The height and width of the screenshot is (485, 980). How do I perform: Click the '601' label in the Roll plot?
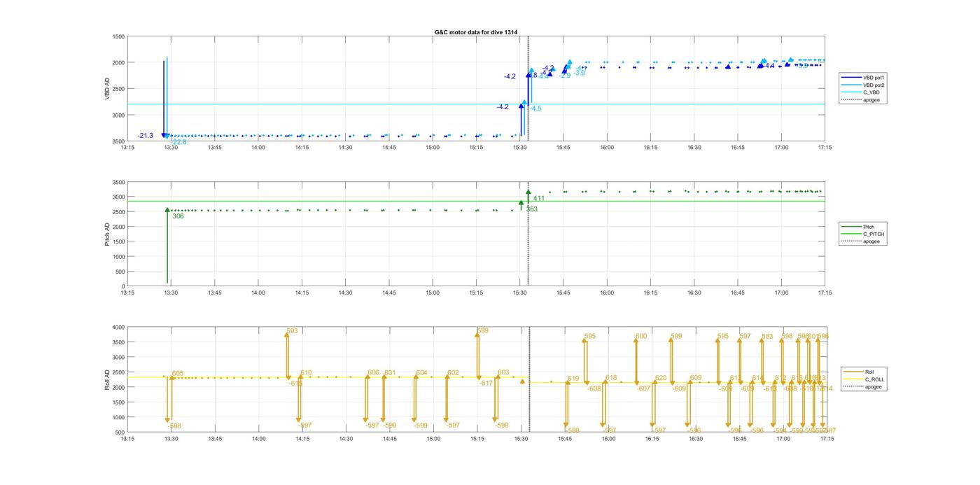pos(390,373)
